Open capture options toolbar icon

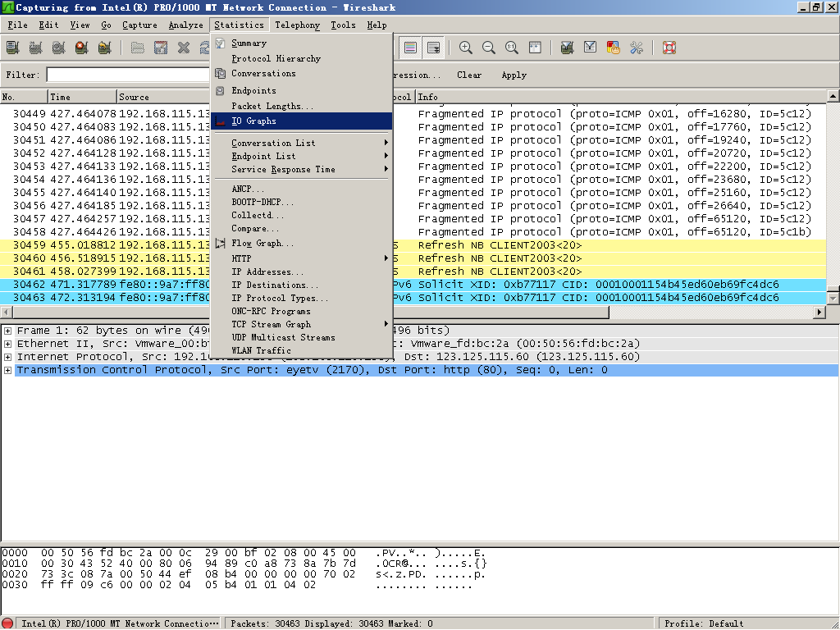[x=36, y=48]
